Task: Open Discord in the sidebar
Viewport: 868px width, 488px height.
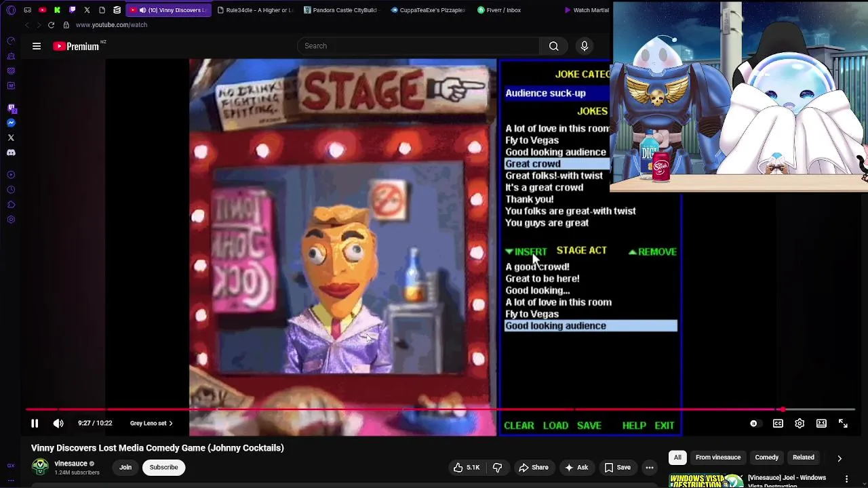Action: coord(11,152)
